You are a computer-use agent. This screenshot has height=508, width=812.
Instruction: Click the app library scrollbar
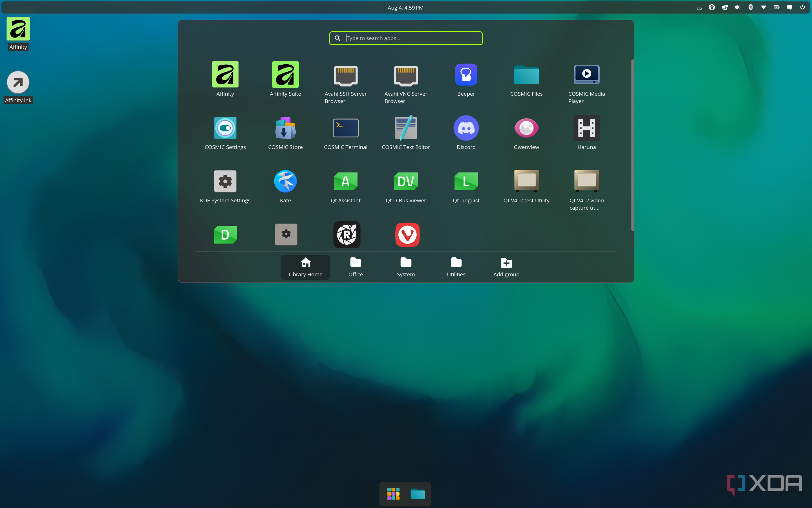(632, 145)
